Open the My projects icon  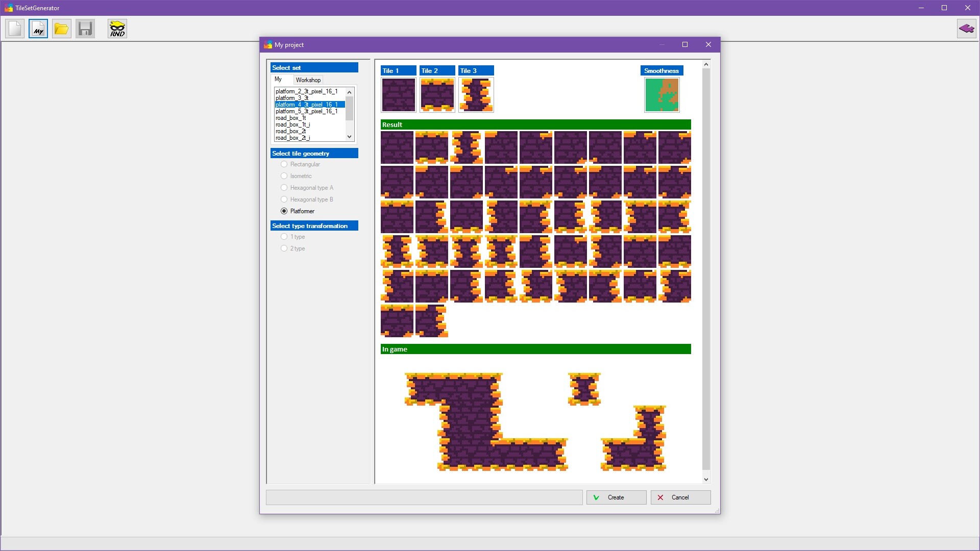[x=38, y=29]
